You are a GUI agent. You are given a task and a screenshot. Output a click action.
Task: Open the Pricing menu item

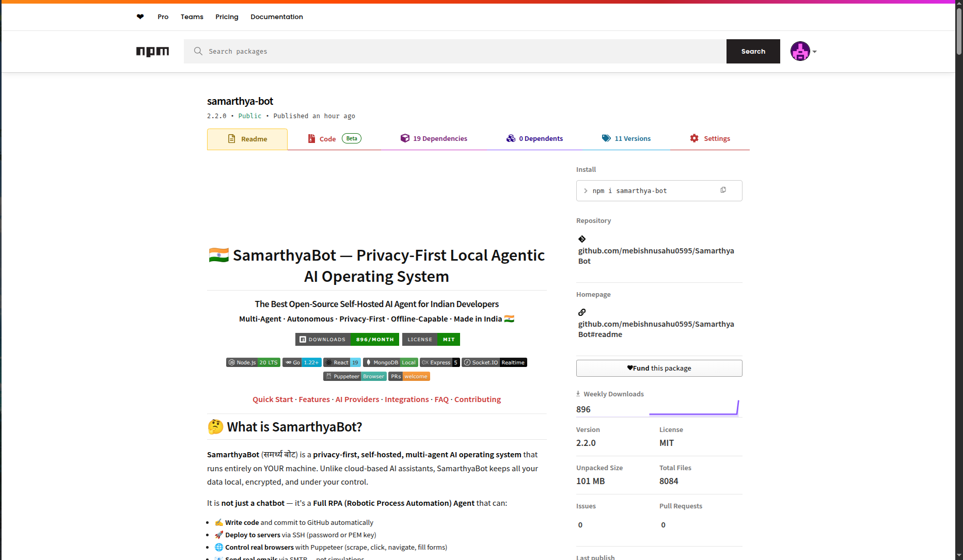227,17
